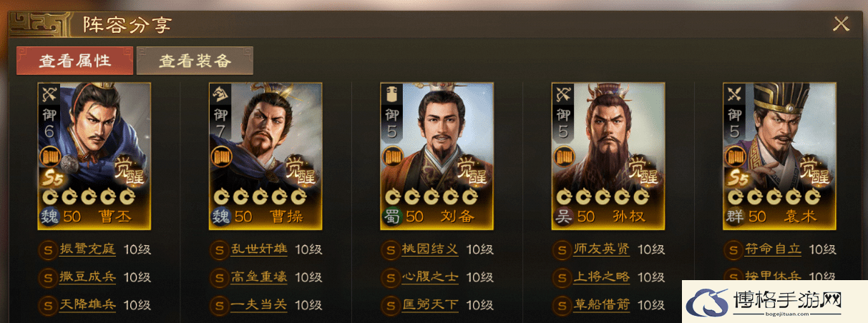Select the 刘备 general portrait card
Viewport: 868px width, 323px height.
[x=437, y=156]
